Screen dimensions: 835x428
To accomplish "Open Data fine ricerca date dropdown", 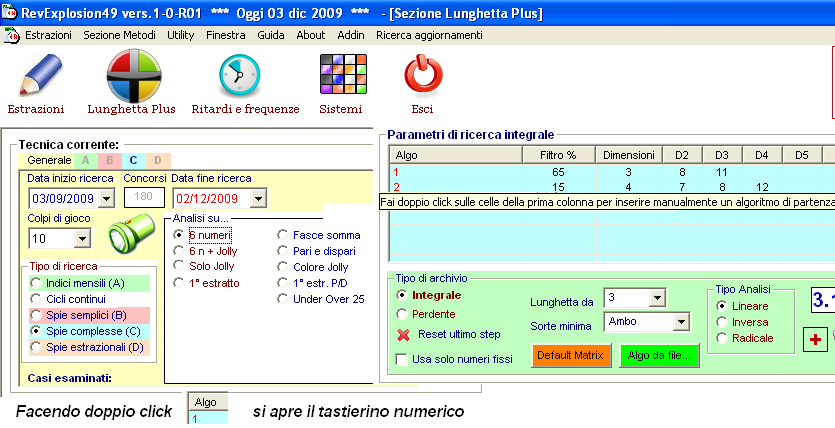I will 258,199.
